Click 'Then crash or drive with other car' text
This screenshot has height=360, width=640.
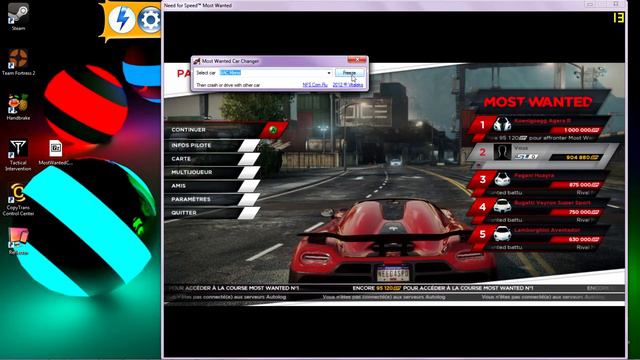pos(228,85)
